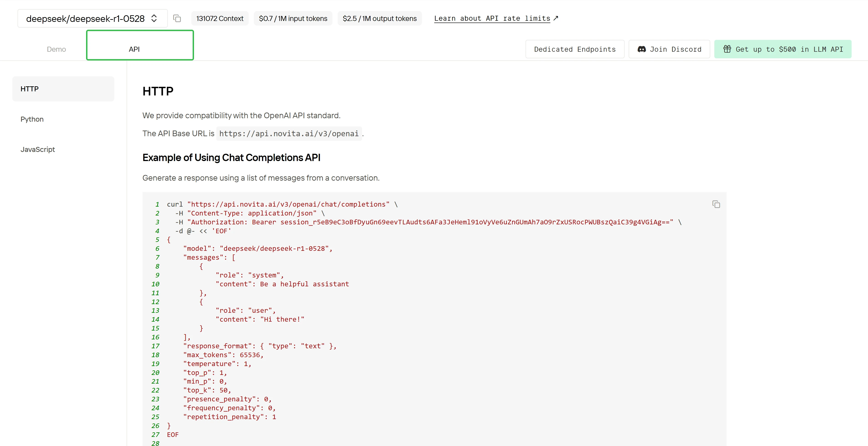Click the "presence_penalty": 0 line
The image size is (868, 446).
(x=227, y=399)
